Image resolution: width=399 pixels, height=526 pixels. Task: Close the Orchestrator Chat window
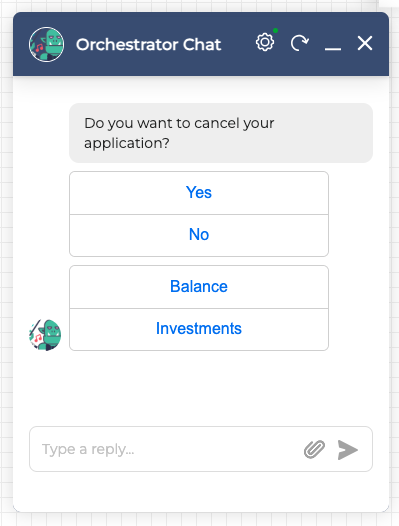coord(365,43)
